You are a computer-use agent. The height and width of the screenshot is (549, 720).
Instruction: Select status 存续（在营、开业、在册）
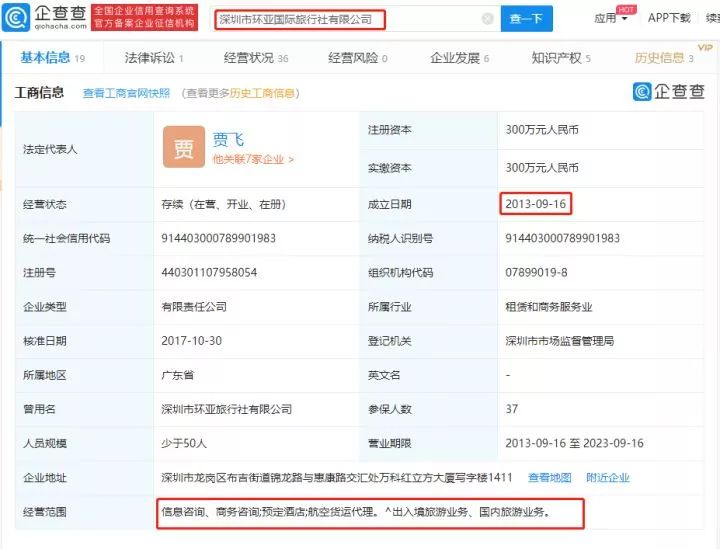tap(226, 204)
